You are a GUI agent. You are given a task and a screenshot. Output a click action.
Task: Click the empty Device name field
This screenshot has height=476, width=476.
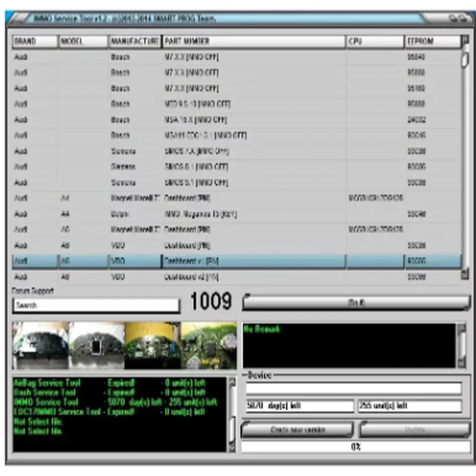coord(354,388)
